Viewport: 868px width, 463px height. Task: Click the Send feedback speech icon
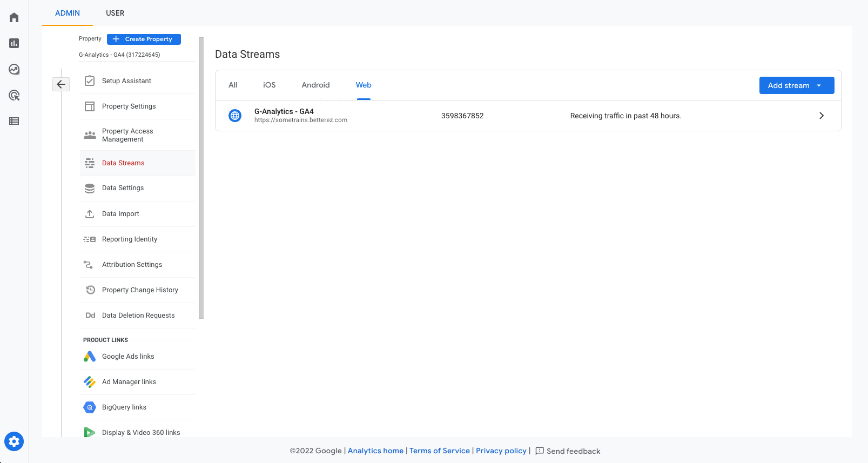[540, 451]
